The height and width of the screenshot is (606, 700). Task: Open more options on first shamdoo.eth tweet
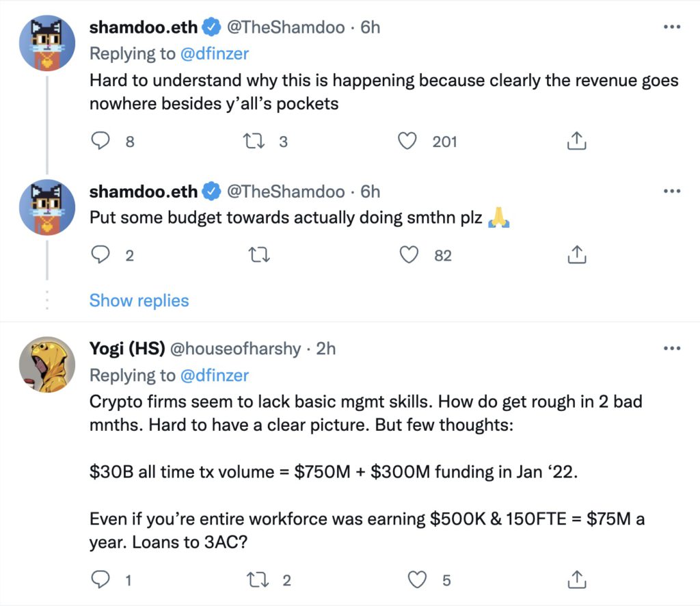[x=673, y=27]
